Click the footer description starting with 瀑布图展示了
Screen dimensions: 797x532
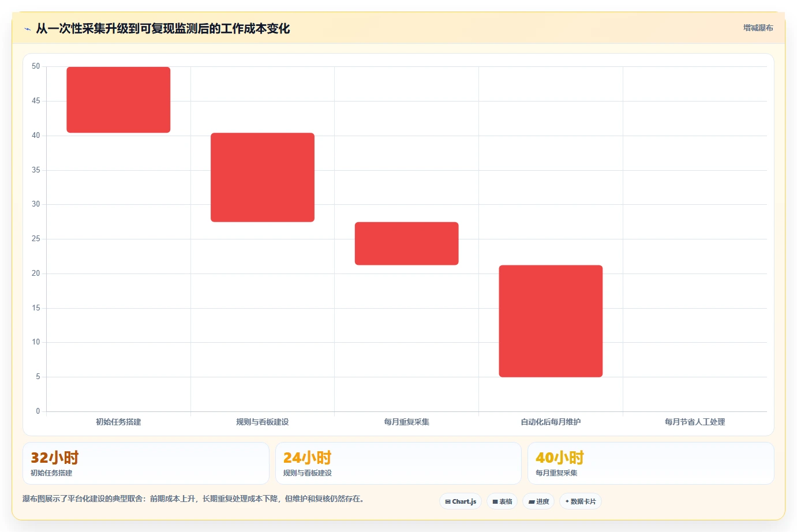(193, 499)
